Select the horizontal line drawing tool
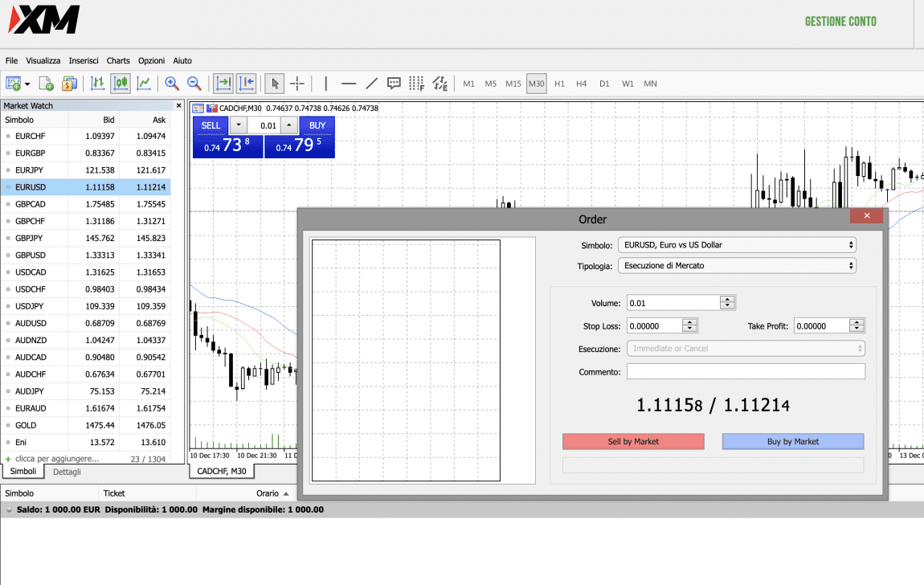The height and width of the screenshot is (585, 924). [349, 83]
